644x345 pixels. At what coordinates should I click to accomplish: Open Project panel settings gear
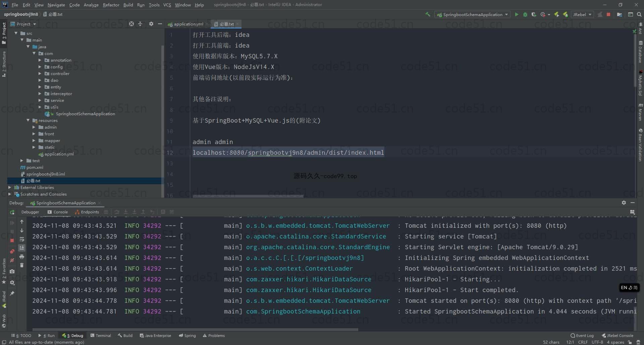pos(151,24)
